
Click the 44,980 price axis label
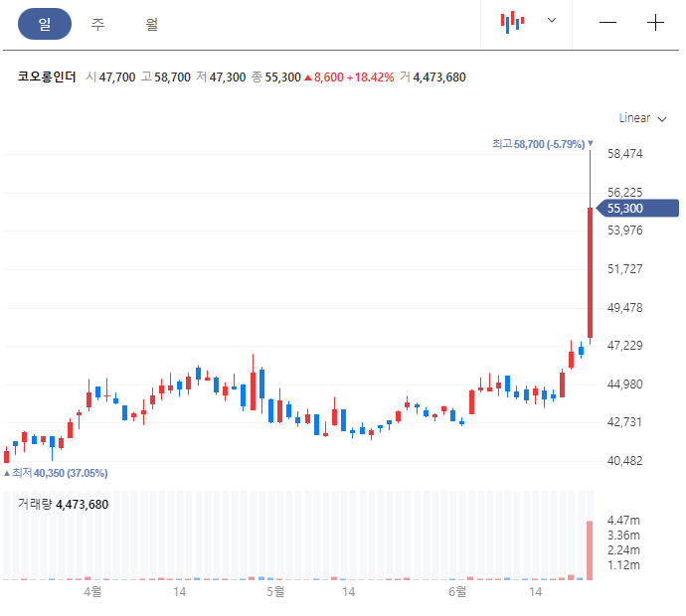pyautogui.click(x=624, y=385)
